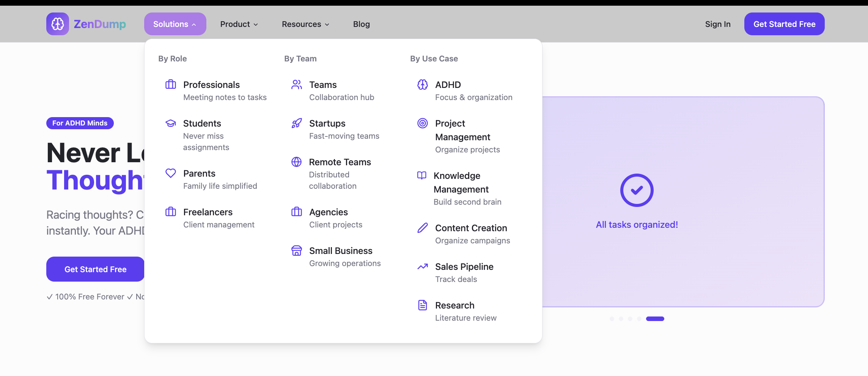Image resolution: width=868 pixels, height=376 pixels.
Task: Select the last carousel progress indicator
Action: point(656,318)
